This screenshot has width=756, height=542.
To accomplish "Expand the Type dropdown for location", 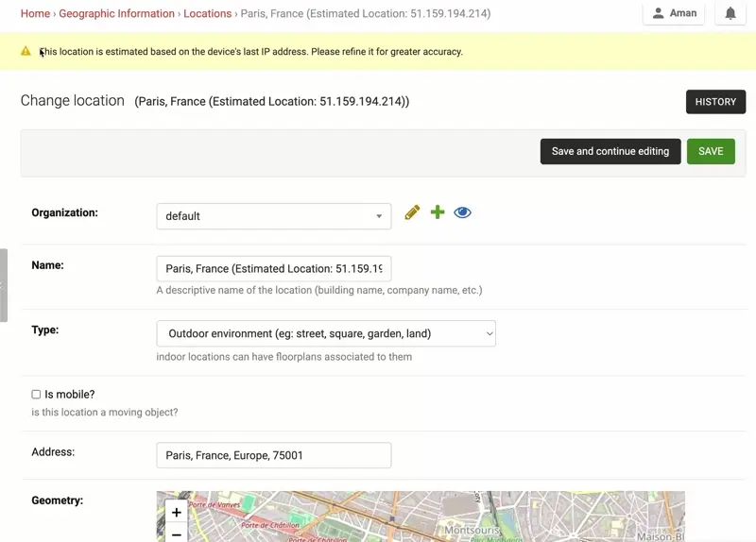I will [326, 333].
